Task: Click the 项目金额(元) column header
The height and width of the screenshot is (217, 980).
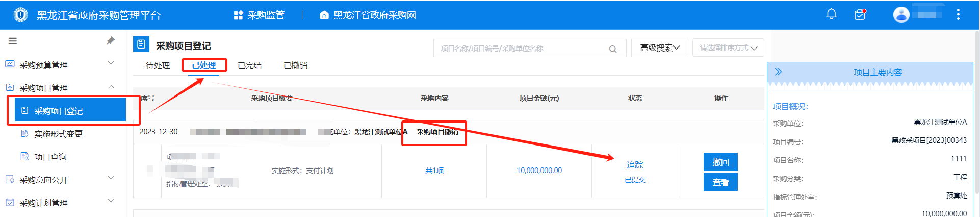Action: pos(539,98)
